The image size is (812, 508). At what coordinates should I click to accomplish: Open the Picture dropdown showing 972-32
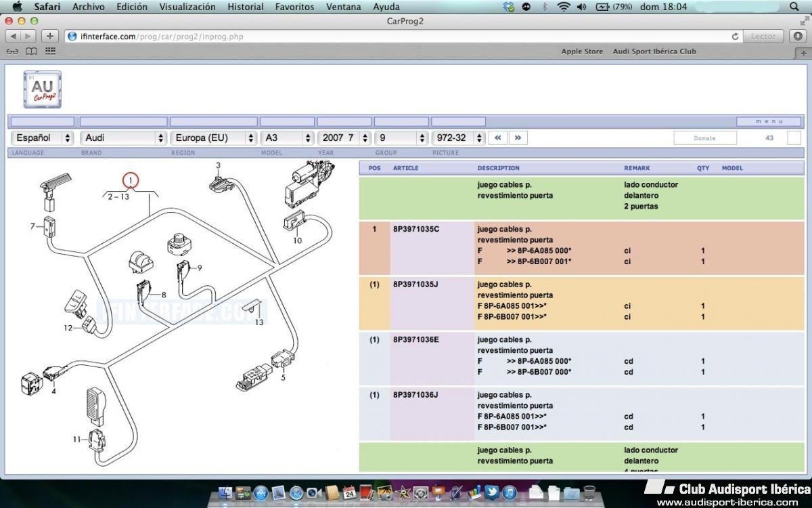(x=459, y=137)
